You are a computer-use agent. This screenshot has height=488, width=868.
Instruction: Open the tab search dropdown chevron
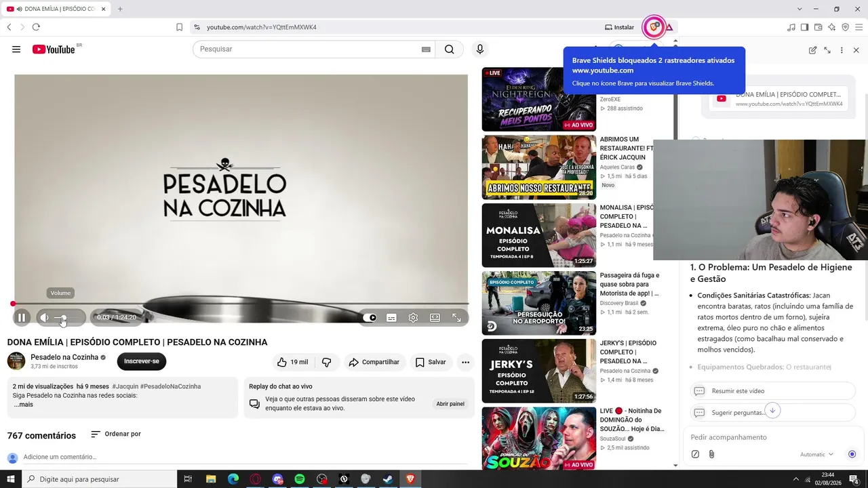coord(800,9)
